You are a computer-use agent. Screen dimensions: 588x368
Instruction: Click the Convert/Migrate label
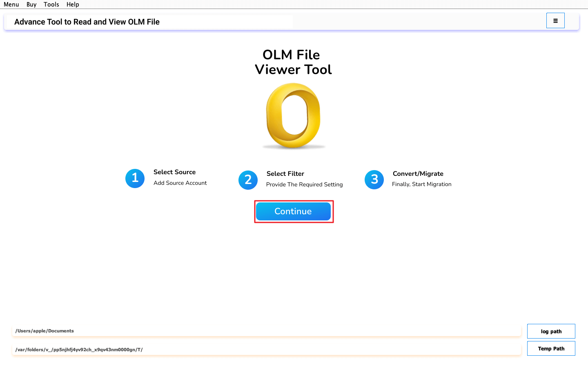point(418,174)
